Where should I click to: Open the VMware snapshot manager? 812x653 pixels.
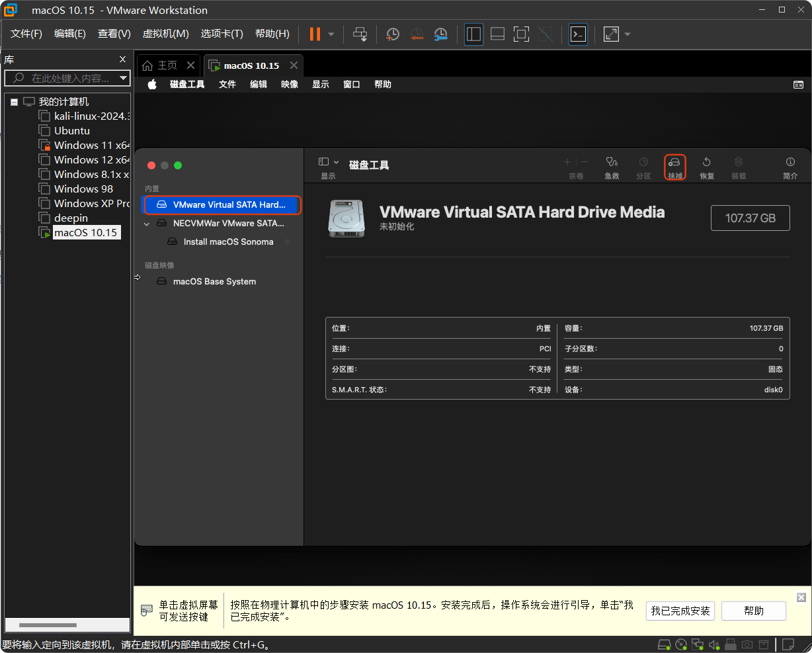[440, 34]
